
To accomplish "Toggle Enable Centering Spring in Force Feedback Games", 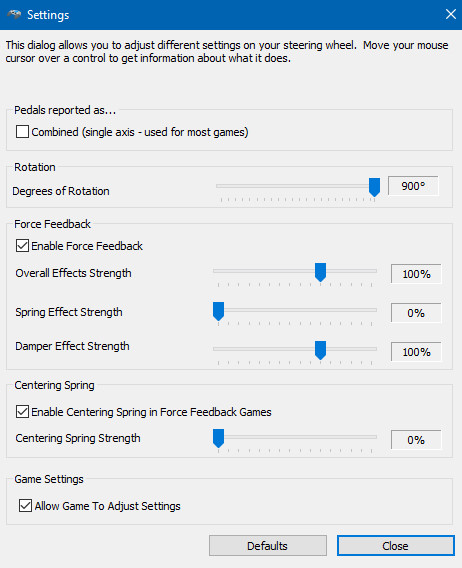I will [x=22, y=412].
